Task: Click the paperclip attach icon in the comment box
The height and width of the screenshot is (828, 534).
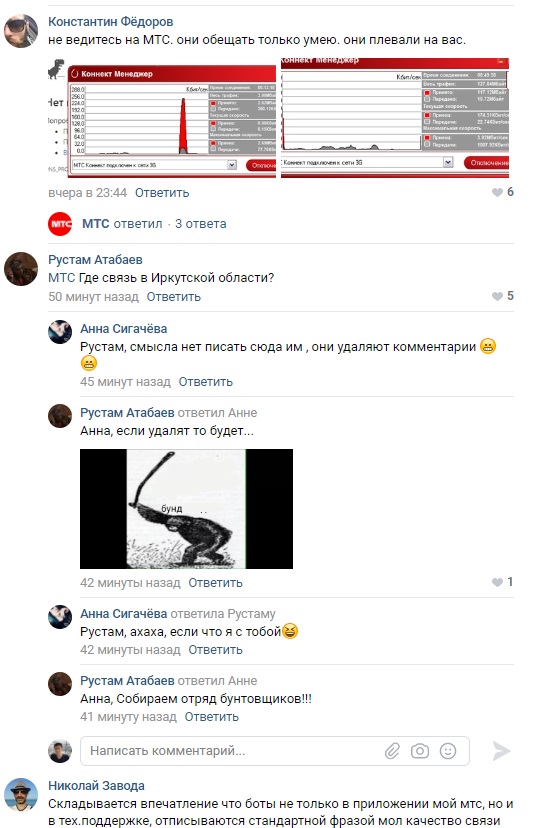Action: (x=392, y=750)
